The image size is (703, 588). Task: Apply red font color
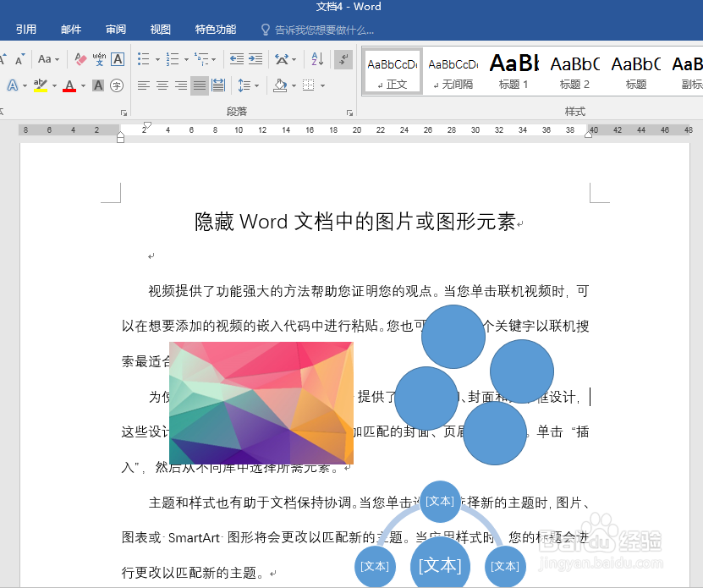pyautogui.click(x=69, y=85)
